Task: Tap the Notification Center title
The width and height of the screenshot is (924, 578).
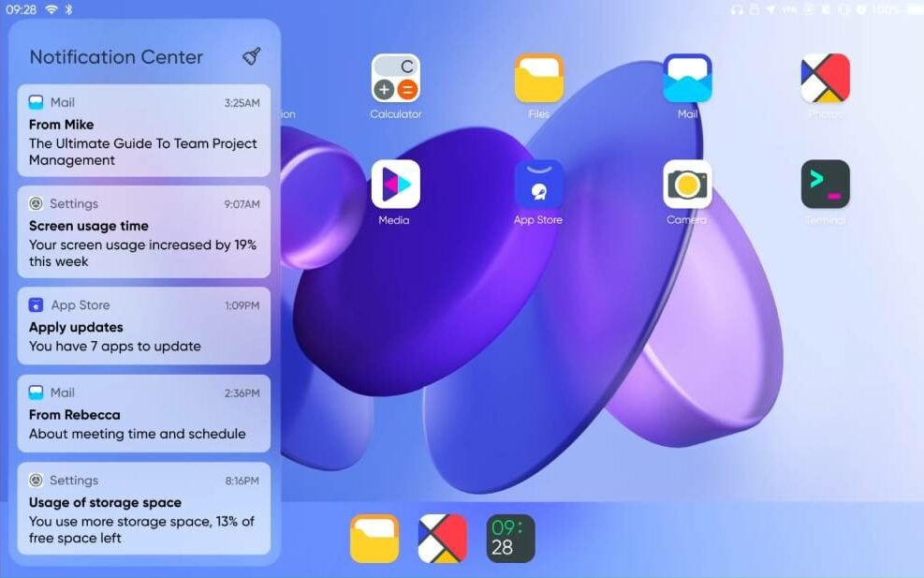Action: [x=116, y=57]
